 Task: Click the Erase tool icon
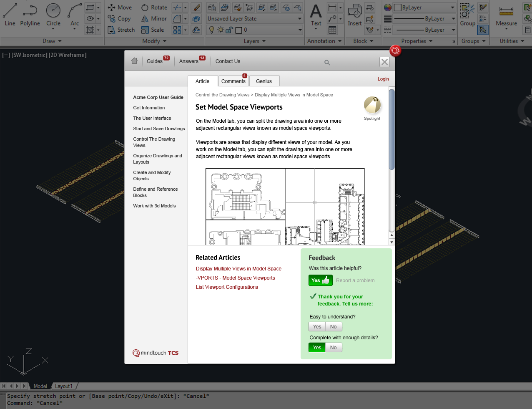click(x=197, y=8)
